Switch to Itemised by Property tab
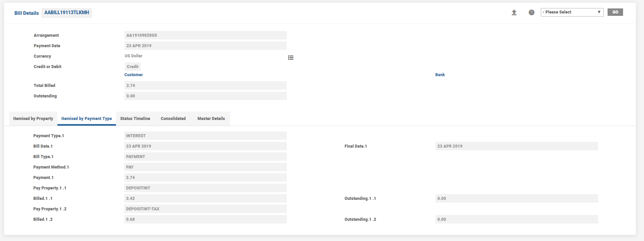The width and height of the screenshot is (644, 241). pos(33,119)
